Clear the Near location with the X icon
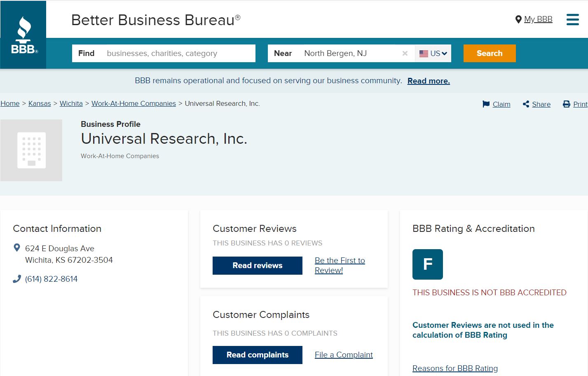 405,54
